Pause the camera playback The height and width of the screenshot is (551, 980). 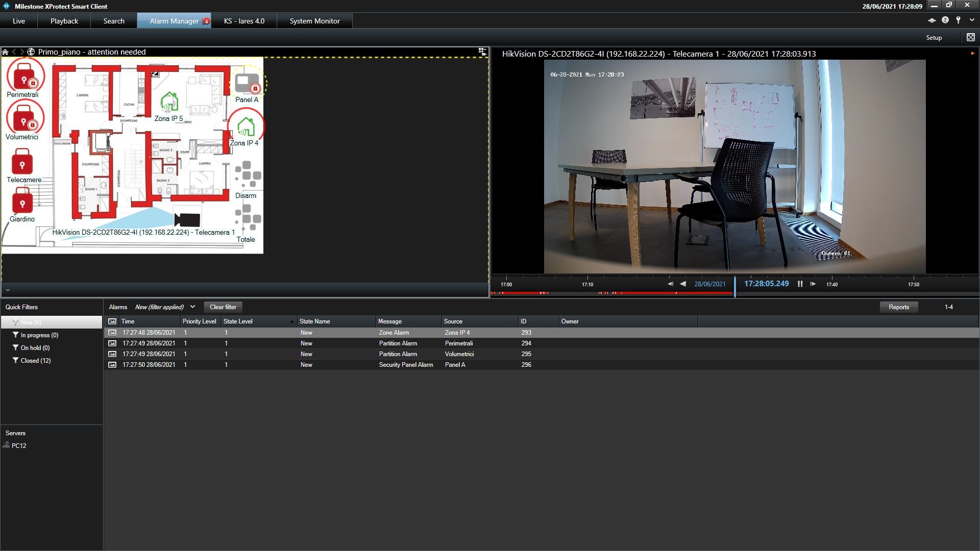[800, 284]
